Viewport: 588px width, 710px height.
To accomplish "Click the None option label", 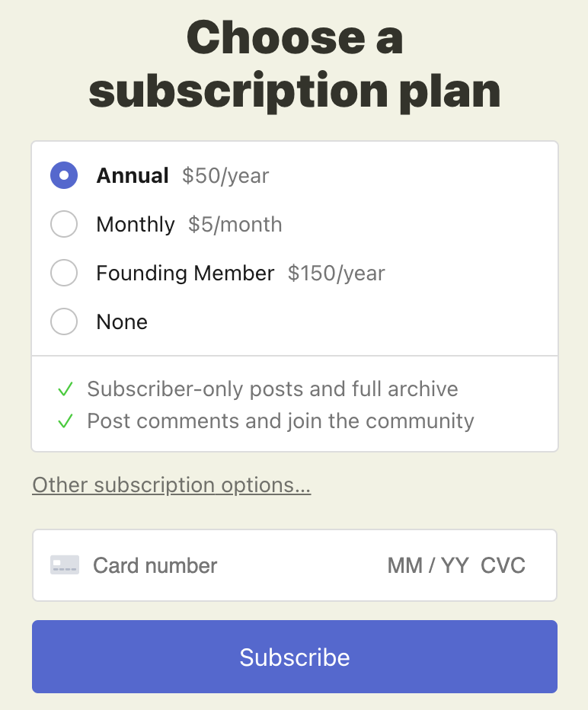I will pyautogui.click(x=122, y=322).
